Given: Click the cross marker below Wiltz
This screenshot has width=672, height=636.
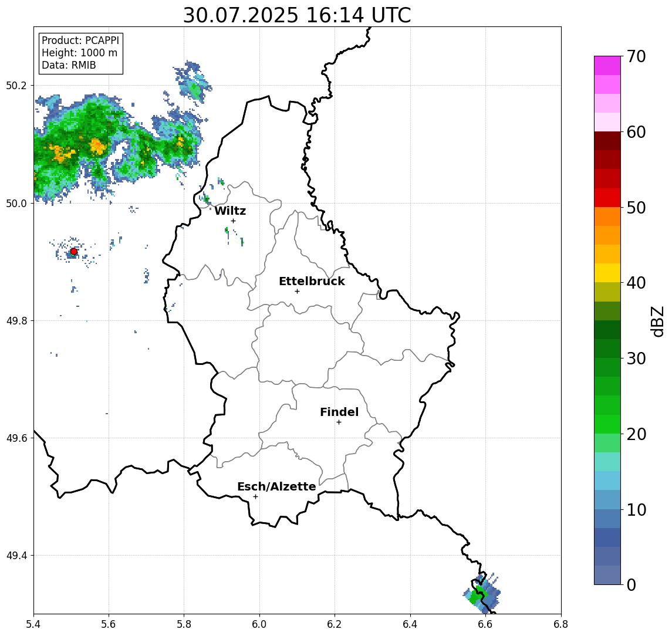Looking at the screenshot, I should coord(233,221).
